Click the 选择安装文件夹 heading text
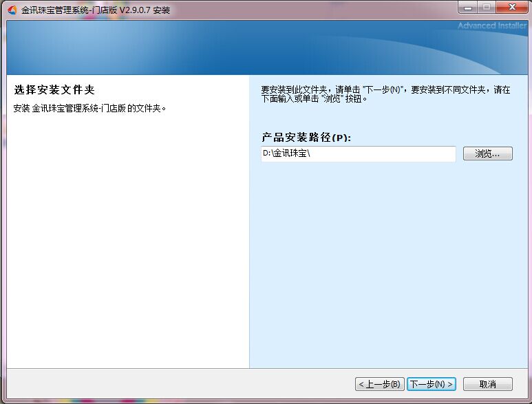This screenshot has width=532, height=404. pyautogui.click(x=54, y=90)
